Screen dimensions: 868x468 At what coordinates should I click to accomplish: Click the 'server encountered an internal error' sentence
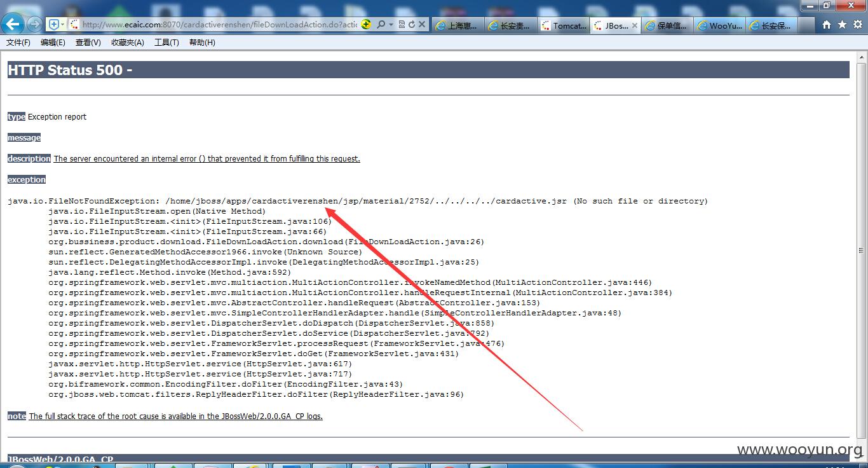point(207,158)
